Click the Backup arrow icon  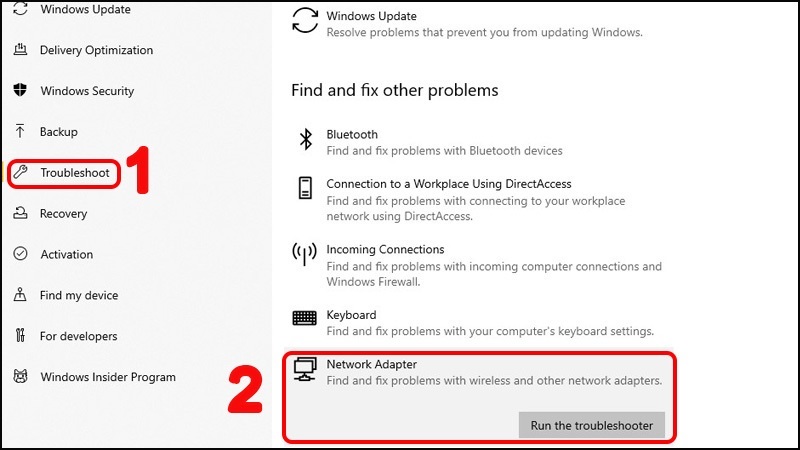coord(20,132)
